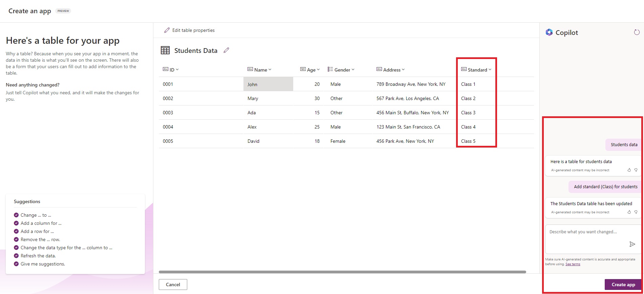
Task: Click the Copilot refresh icon
Action: (x=637, y=32)
